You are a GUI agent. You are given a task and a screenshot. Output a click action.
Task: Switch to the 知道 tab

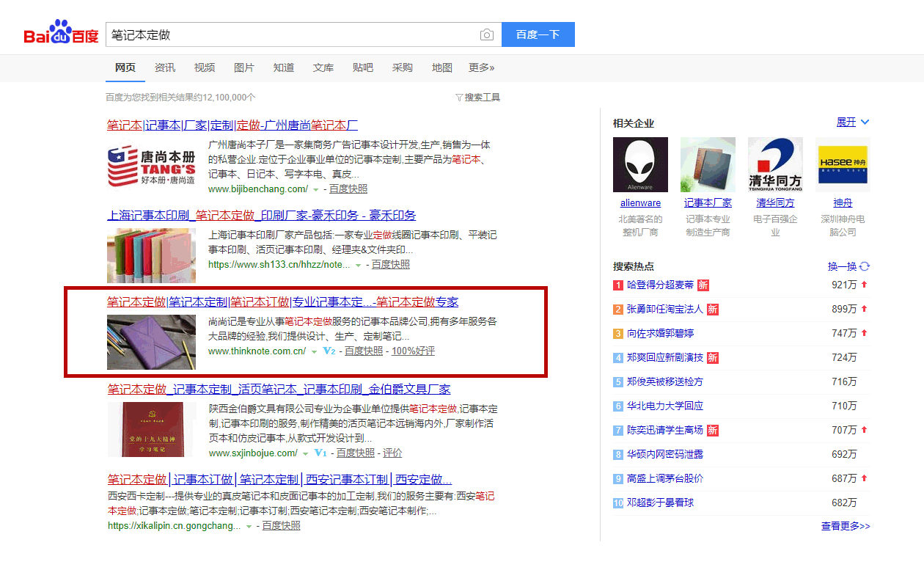tap(284, 67)
